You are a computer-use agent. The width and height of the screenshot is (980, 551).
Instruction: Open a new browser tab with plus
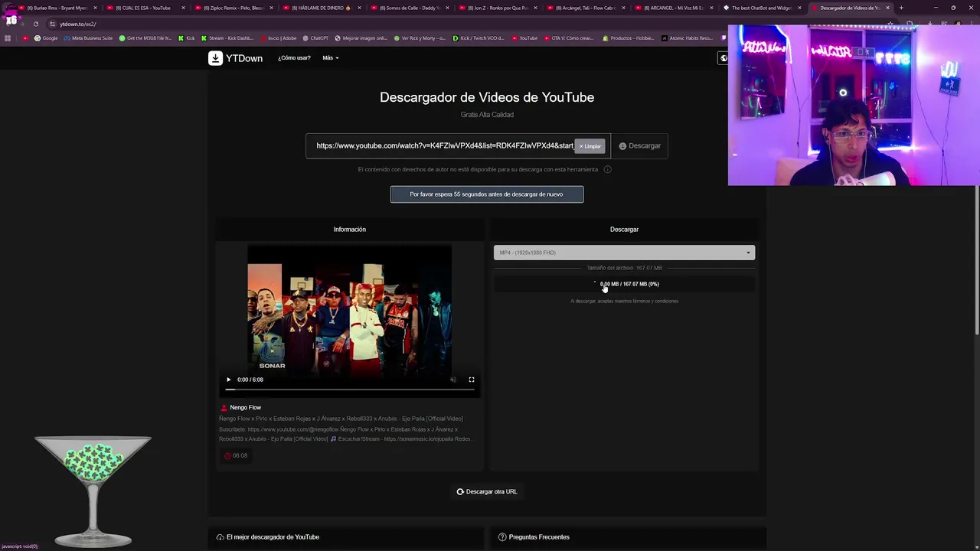(901, 8)
